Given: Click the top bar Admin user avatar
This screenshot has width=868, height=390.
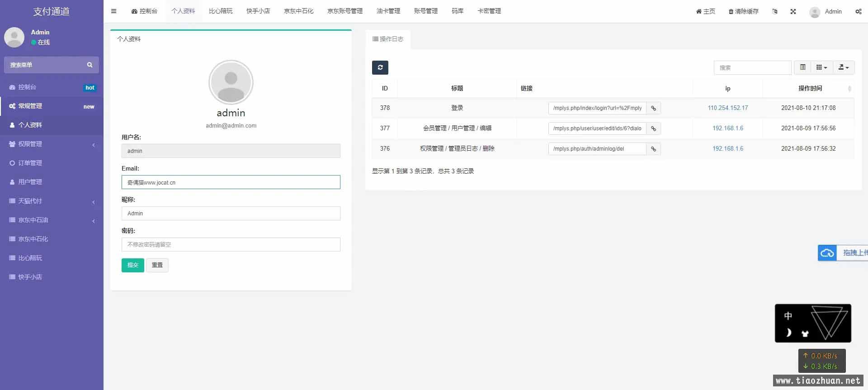Looking at the screenshot, I should coord(815,12).
